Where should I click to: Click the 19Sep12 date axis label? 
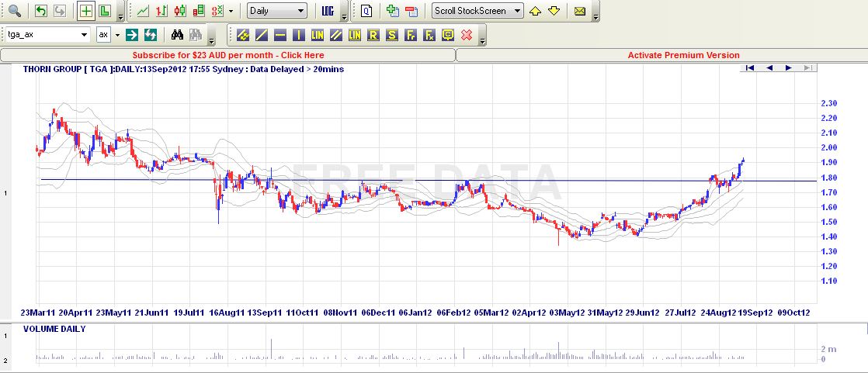point(756,313)
